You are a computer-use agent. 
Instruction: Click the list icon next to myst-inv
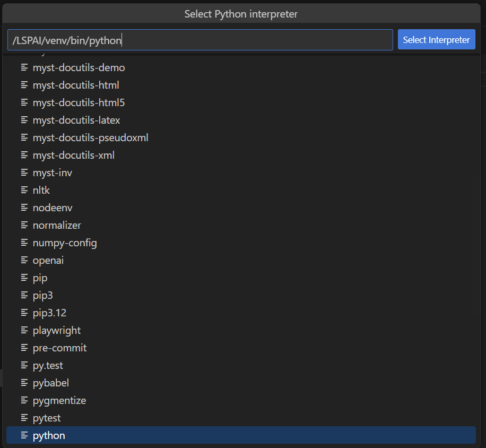point(24,173)
